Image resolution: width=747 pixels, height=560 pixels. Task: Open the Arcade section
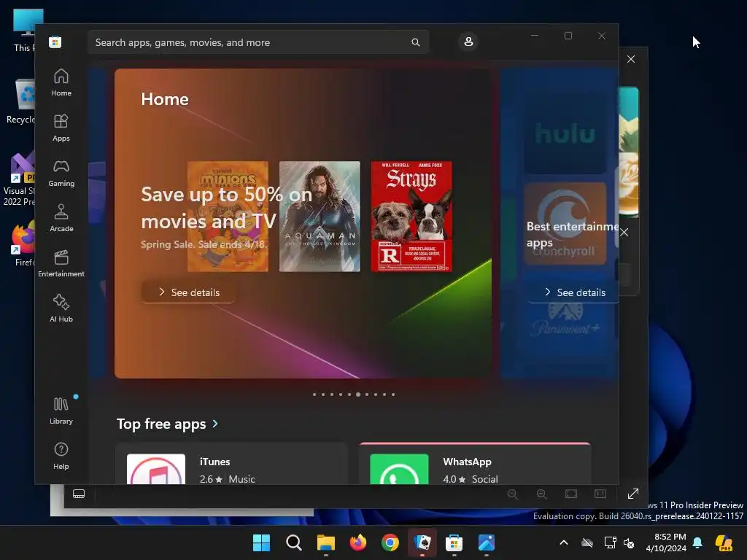[x=61, y=219]
